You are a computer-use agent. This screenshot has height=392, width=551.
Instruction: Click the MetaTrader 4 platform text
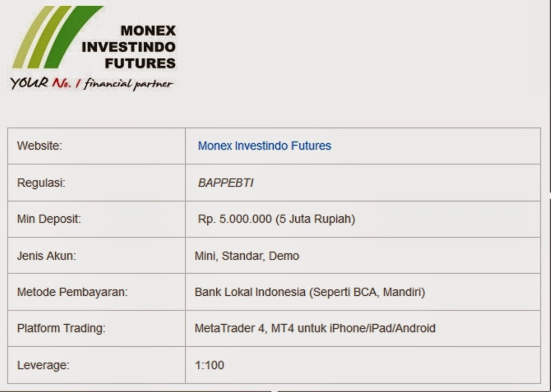pos(315,328)
